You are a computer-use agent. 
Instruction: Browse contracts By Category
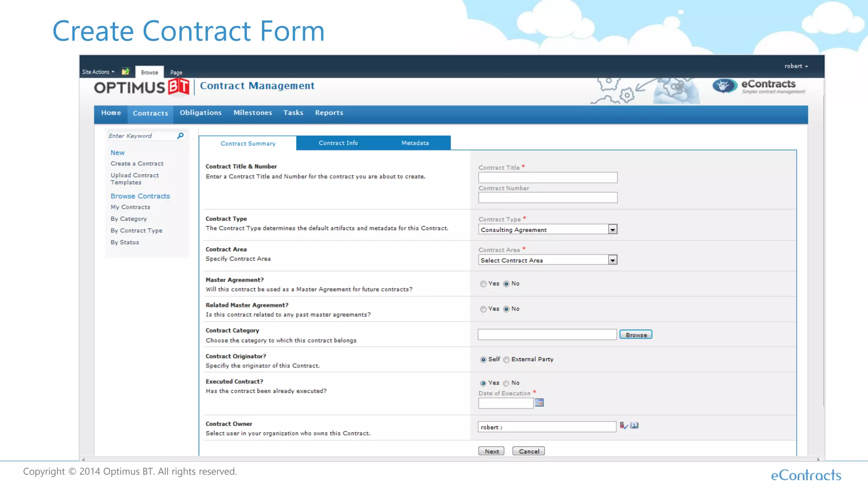(128, 219)
